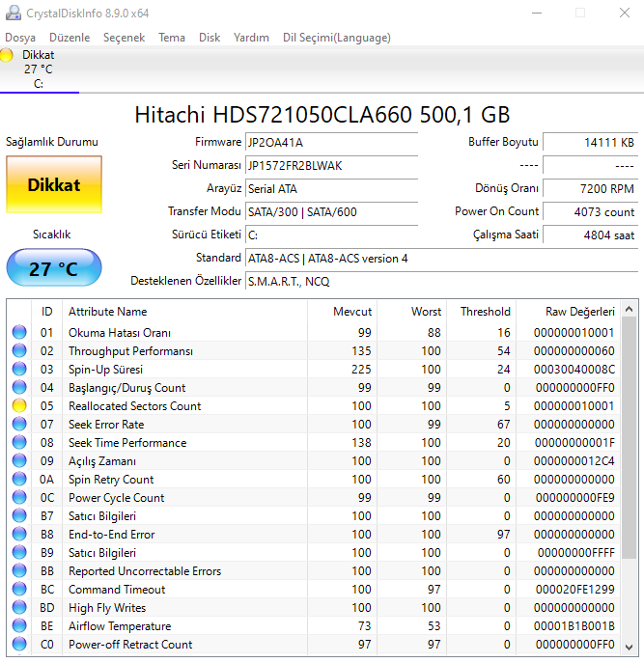The width and height of the screenshot is (644, 663).
Task: Click raw value 000020FE1299 in Command Timeout row
Action: [574, 590]
